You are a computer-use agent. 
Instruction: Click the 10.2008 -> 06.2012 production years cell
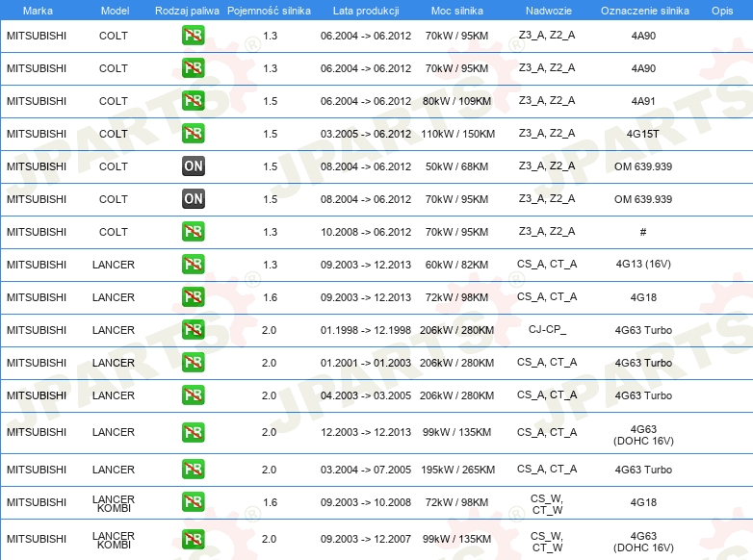pyautogui.click(x=366, y=231)
